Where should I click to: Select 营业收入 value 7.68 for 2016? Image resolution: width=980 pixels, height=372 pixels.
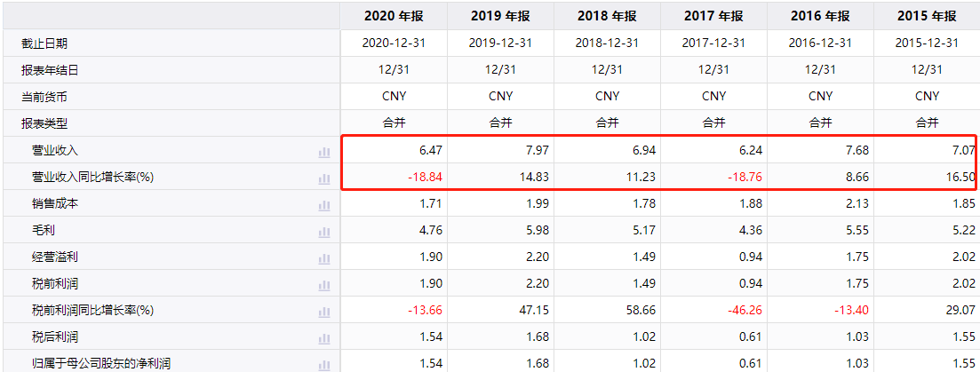(857, 150)
